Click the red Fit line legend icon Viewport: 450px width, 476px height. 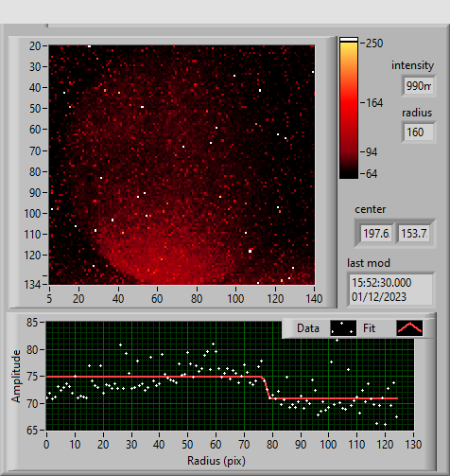click(x=409, y=328)
